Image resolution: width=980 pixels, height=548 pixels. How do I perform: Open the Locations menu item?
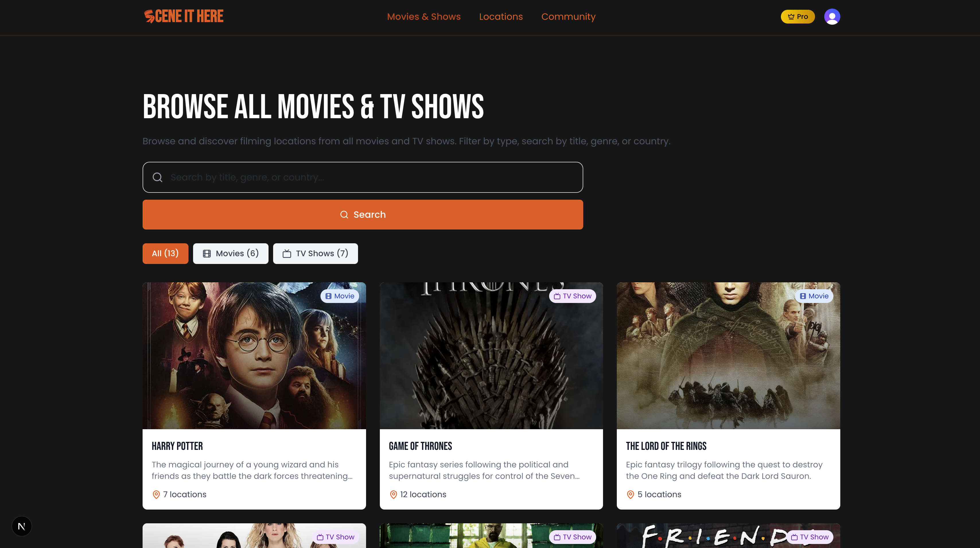[x=501, y=16]
